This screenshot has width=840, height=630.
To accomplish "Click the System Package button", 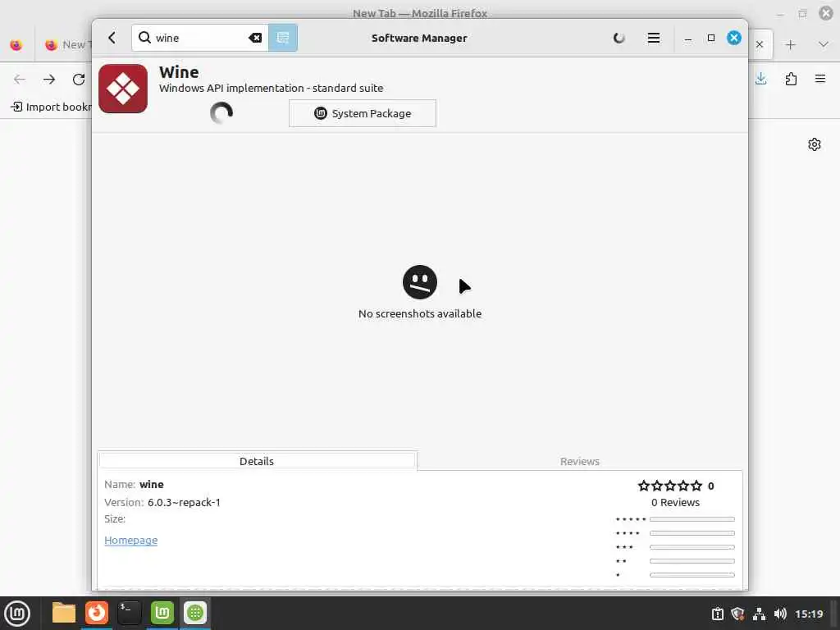I will (363, 113).
